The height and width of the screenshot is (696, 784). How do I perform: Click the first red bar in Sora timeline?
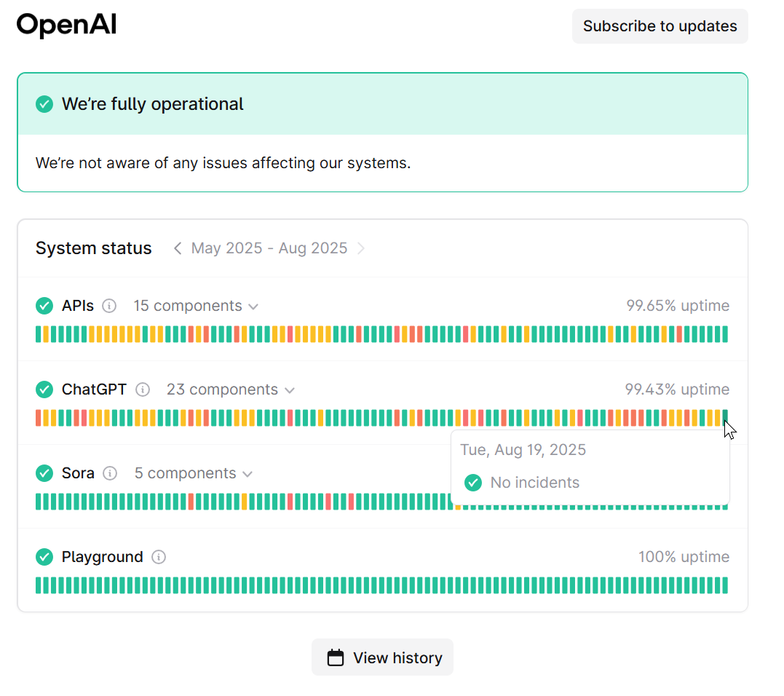191,502
